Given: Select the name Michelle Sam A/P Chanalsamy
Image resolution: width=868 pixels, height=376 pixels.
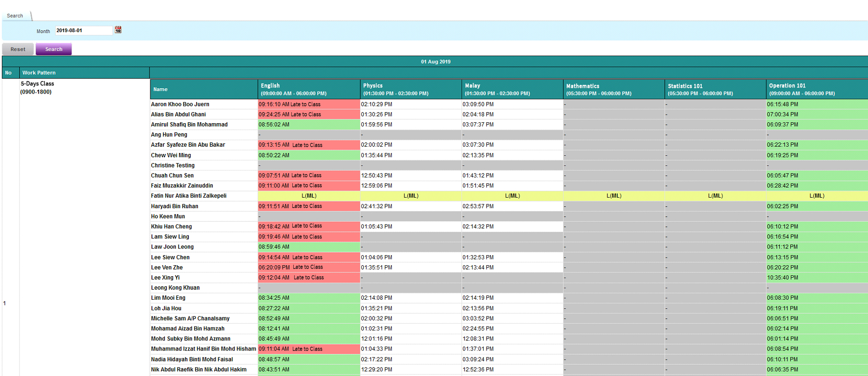Looking at the screenshot, I should 190,318.
